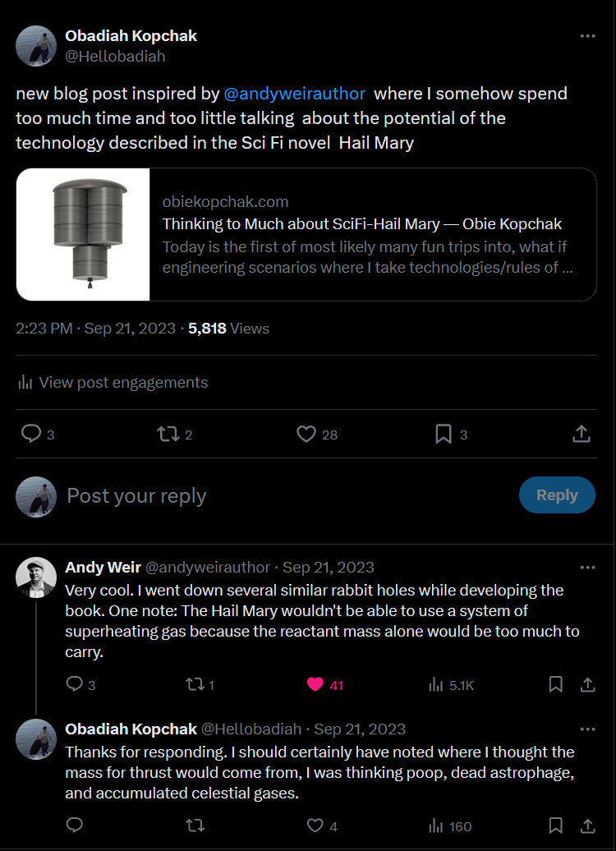Bookmark the main post

444,434
